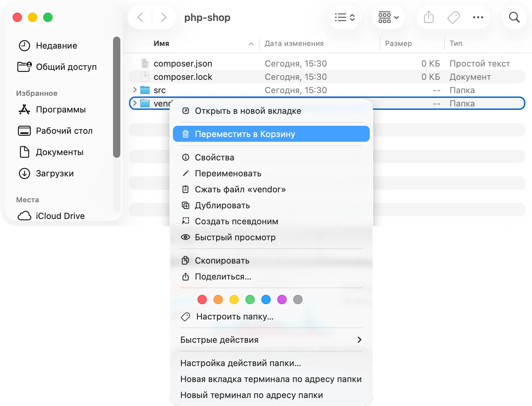Open the list view options control
This screenshot has height=406, width=532.
tap(345, 17)
